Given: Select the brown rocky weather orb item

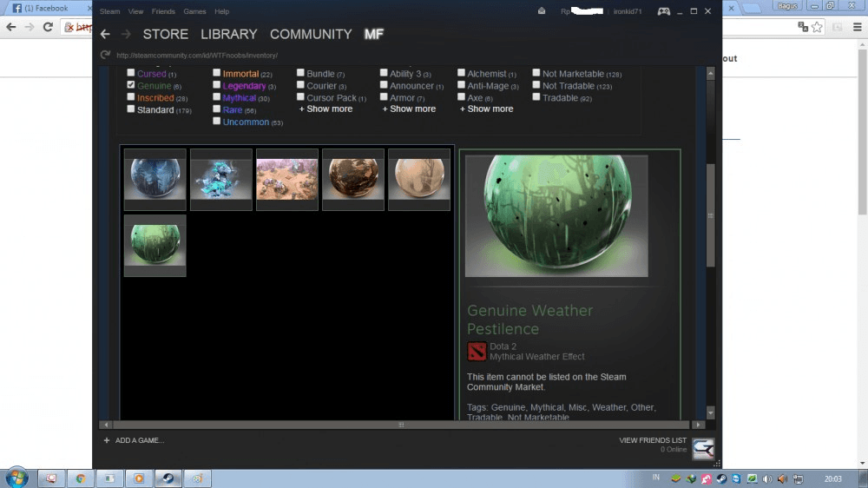Looking at the screenshot, I should 352,180.
